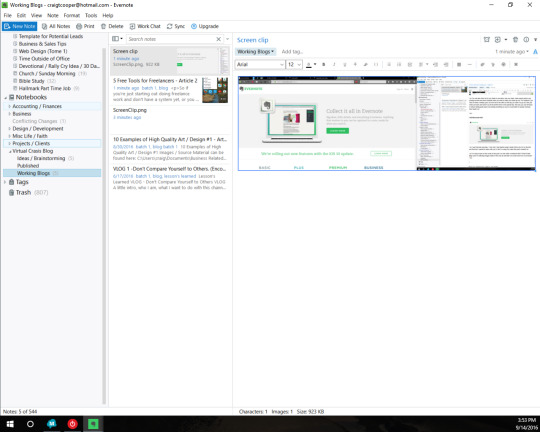Open the share options dropdown arrow
This screenshot has width=540, height=432.
tap(506, 40)
